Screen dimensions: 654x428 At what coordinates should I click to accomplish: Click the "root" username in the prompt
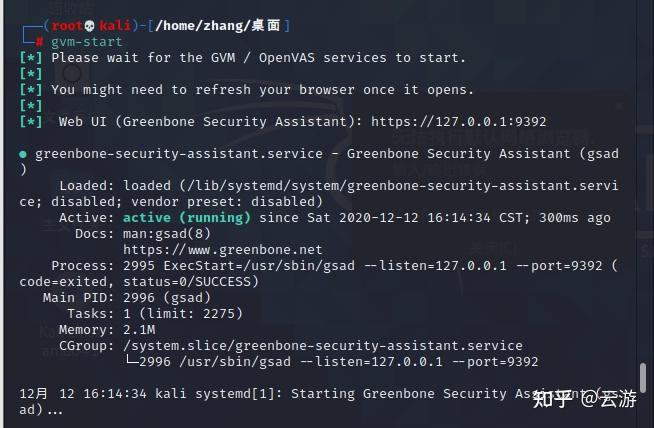pyautogui.click(x=66, y=25)
